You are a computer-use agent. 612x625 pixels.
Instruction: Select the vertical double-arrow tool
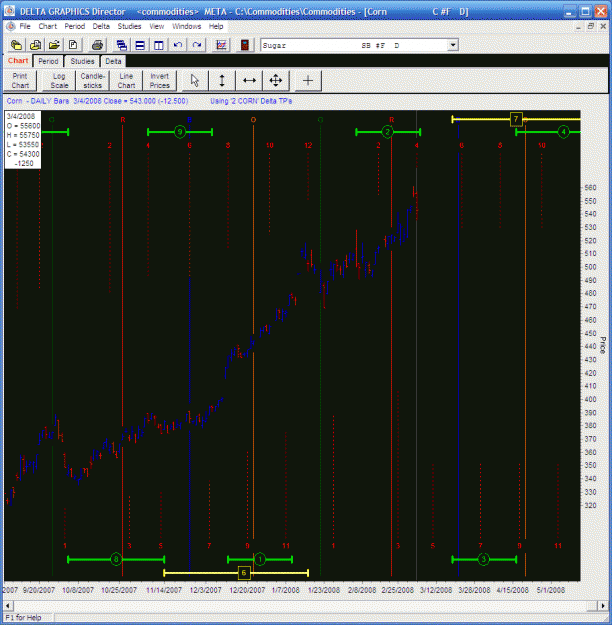coord(222,81)
